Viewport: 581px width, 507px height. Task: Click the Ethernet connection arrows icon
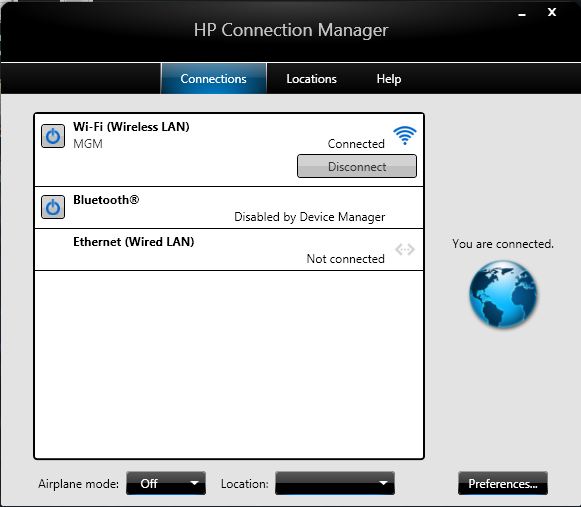click(405, 249)
